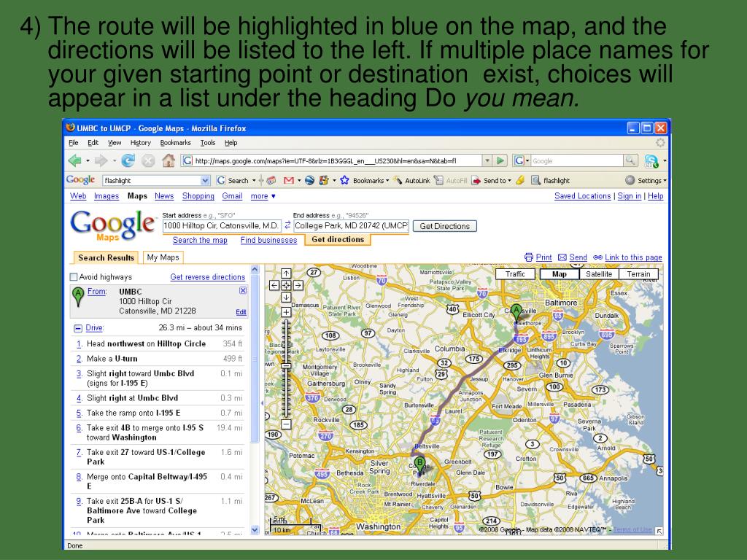Swap start and end addresses icon
Image resolution: width=747 pixels, height=560 pixels.
click(x=287, y=225)
